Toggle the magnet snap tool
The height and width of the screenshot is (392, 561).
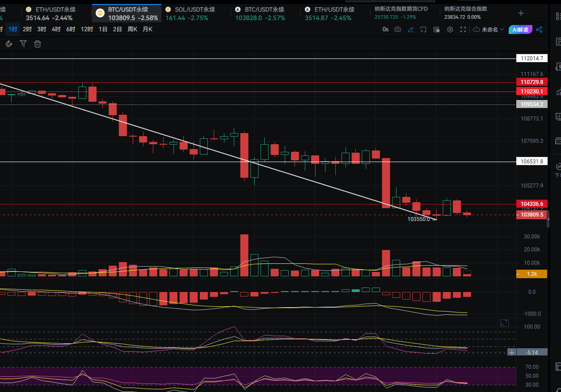pyautogui.click(x=8, y=44)
